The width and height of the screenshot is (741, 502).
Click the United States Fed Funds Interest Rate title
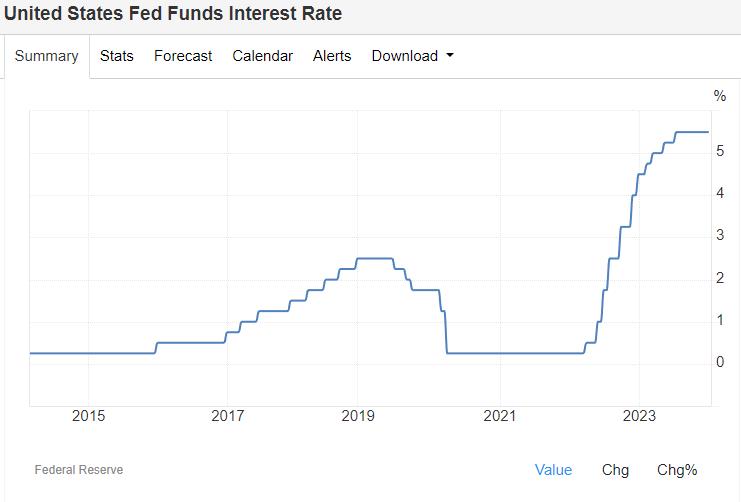(173, 14)
